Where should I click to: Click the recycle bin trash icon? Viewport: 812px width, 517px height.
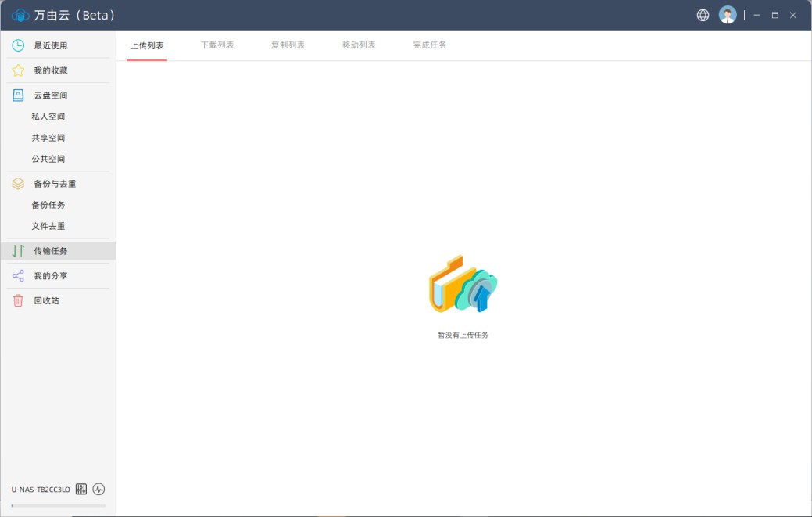point(18,300)
